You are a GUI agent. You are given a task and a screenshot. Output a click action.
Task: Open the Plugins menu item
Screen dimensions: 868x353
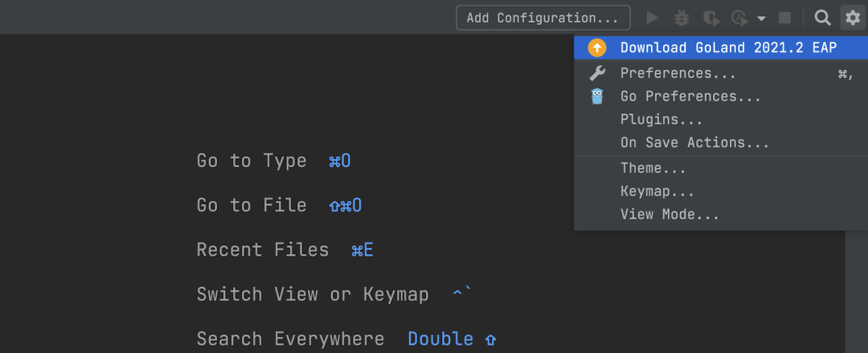coord(661,120)
